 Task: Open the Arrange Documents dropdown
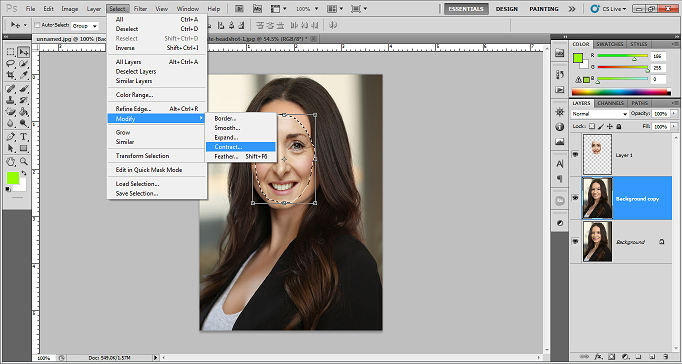(x=335, y=9)
